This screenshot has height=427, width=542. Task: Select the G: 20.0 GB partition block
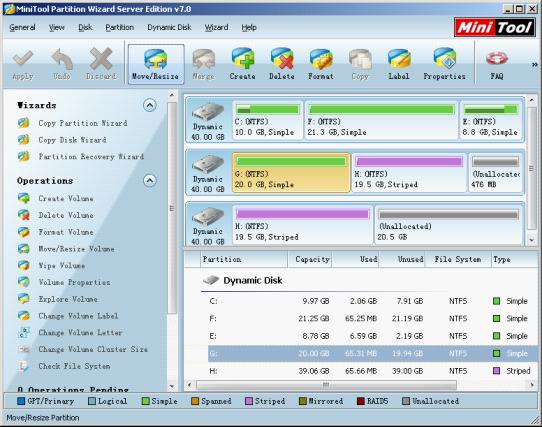[291, 173]
